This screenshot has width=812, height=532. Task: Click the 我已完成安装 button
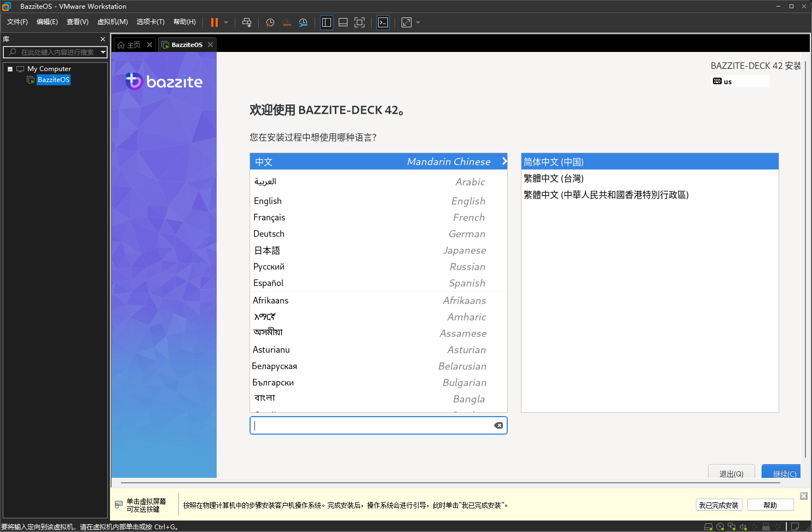pyautogui.click(x=718, y=505)
